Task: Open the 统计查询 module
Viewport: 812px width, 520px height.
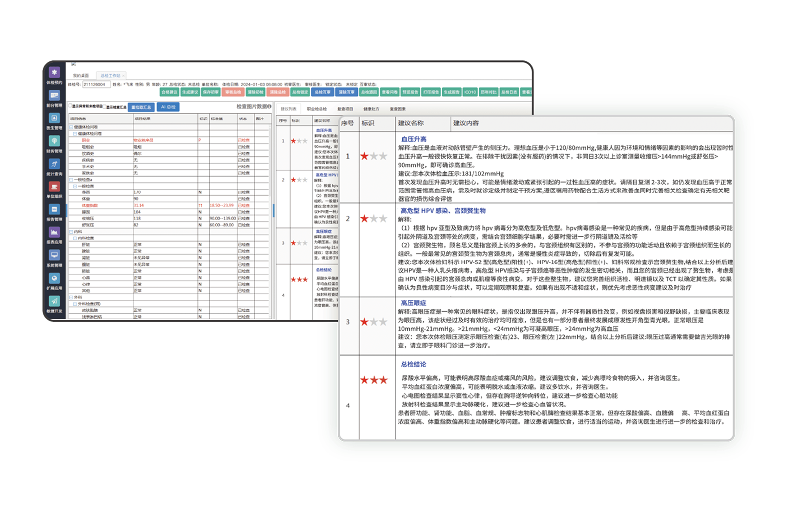Action: point(54,164)
